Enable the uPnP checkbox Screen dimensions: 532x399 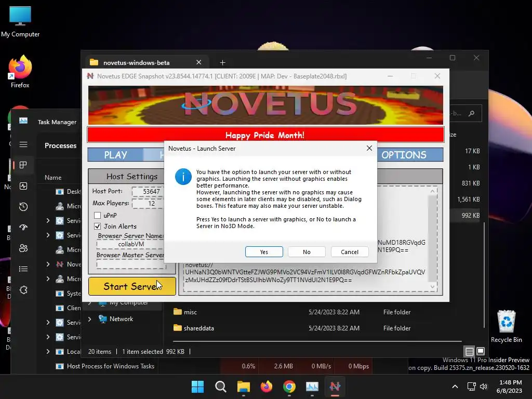pyautogui.click(x=97, y=215)
